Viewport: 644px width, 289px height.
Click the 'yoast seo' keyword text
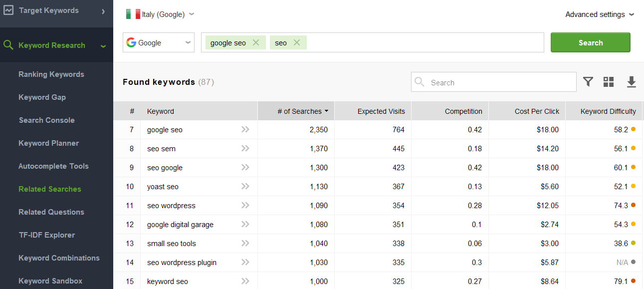click(x=163, y=187)
